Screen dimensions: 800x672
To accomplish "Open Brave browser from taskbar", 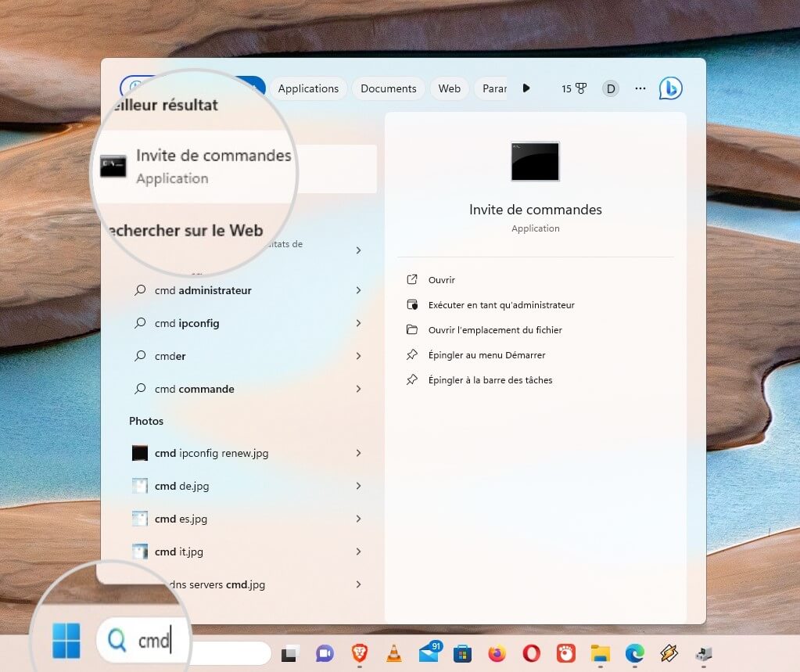I will 360,652.
